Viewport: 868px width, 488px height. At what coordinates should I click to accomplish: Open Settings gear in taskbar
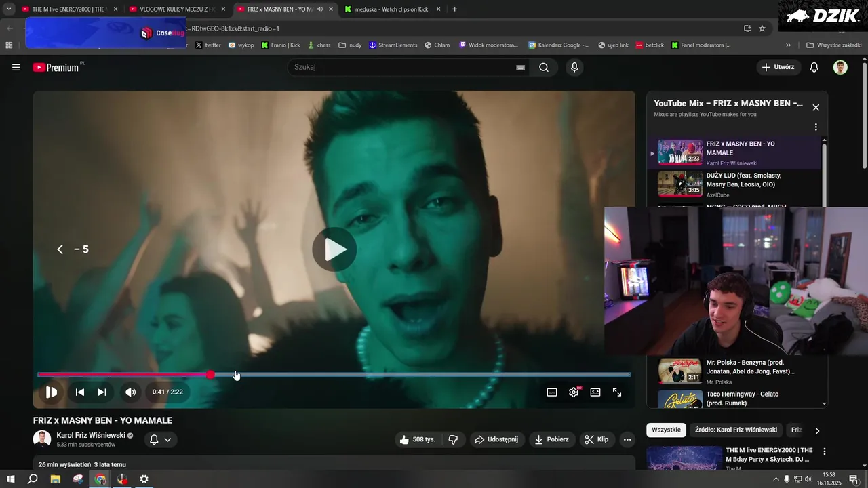click(144, 479)
